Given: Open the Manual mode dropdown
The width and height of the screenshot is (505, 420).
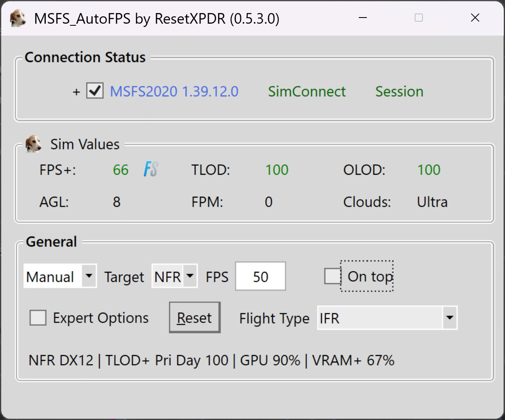Looking at the screenshot, I should coord(60,276).
